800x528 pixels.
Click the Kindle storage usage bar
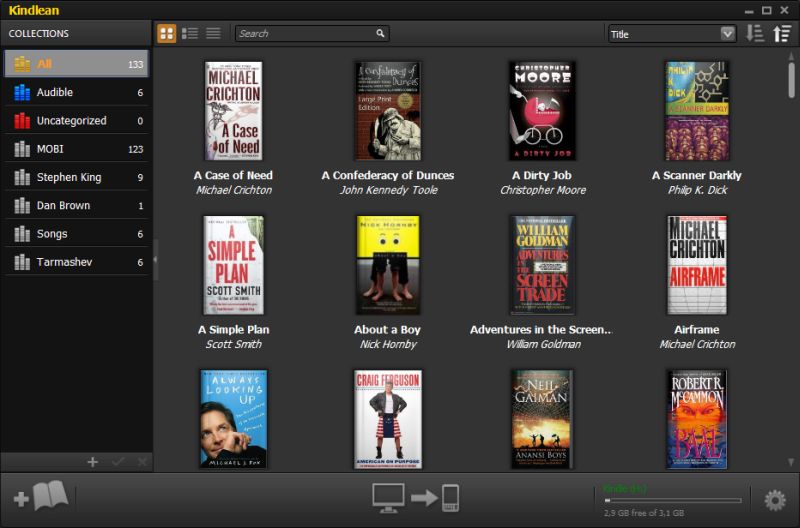tap(672, 500)
